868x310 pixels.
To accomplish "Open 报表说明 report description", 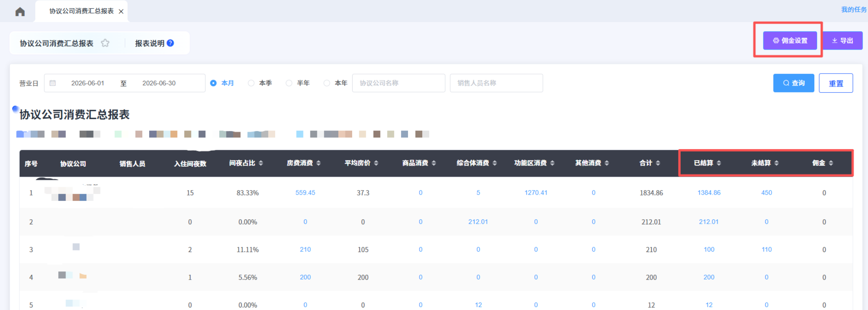I will coord(150,43).
